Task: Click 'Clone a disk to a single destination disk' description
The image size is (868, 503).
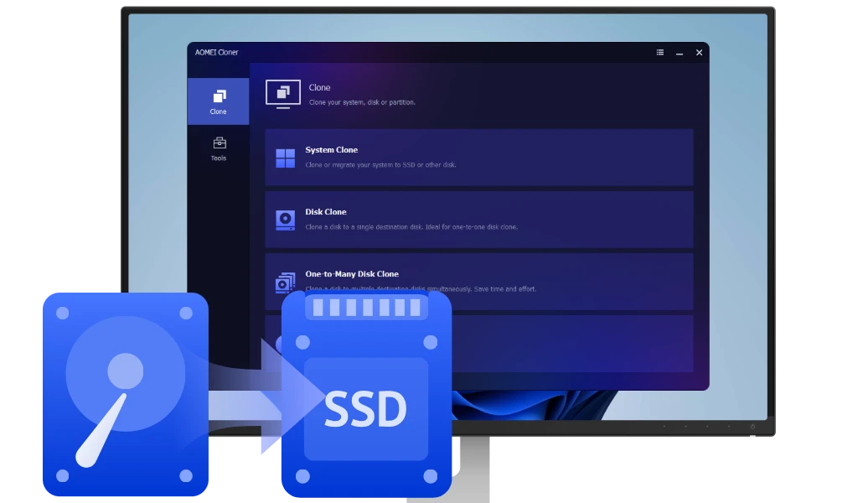Action: [411, 226]
